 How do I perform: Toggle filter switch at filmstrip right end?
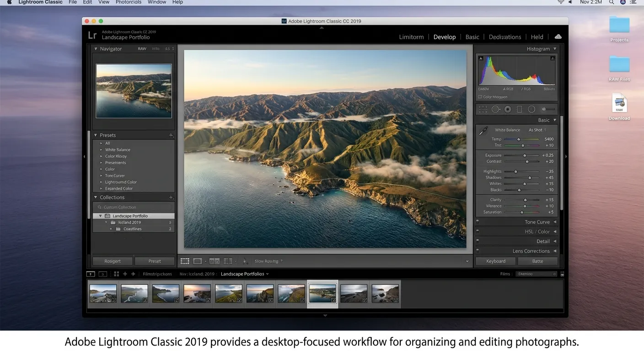tap(562, 274)
